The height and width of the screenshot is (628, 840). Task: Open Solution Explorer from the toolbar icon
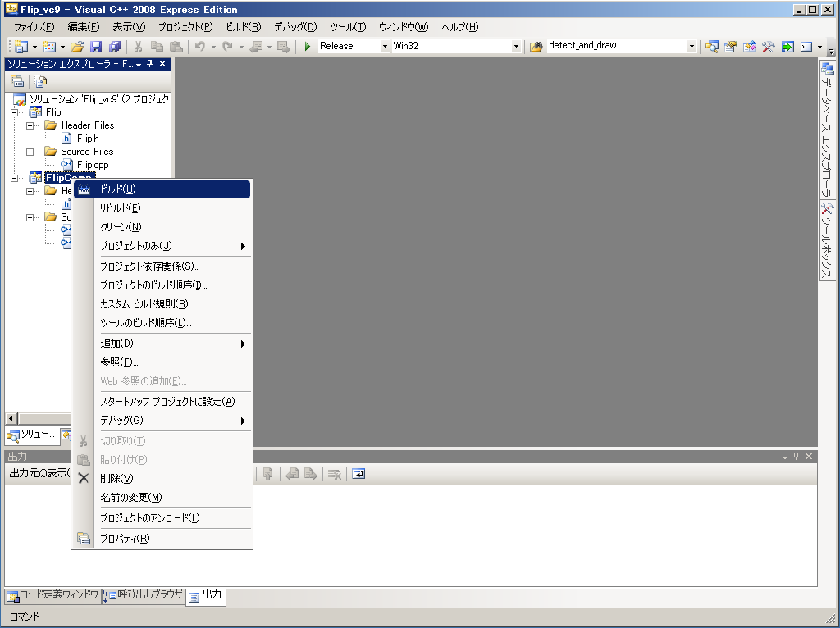[711, 47]
